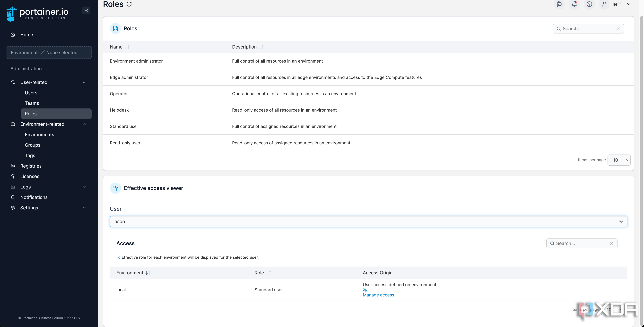
Task: Open the notifications bell icon in header
Action: [x=574, y=4]
